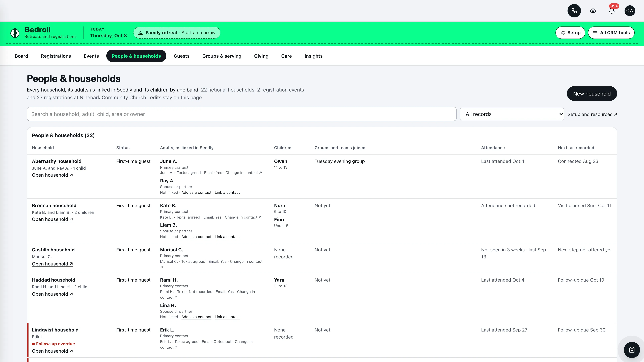
Task: Link a contact for Lina H.
Action: click(x=227, y=317)
